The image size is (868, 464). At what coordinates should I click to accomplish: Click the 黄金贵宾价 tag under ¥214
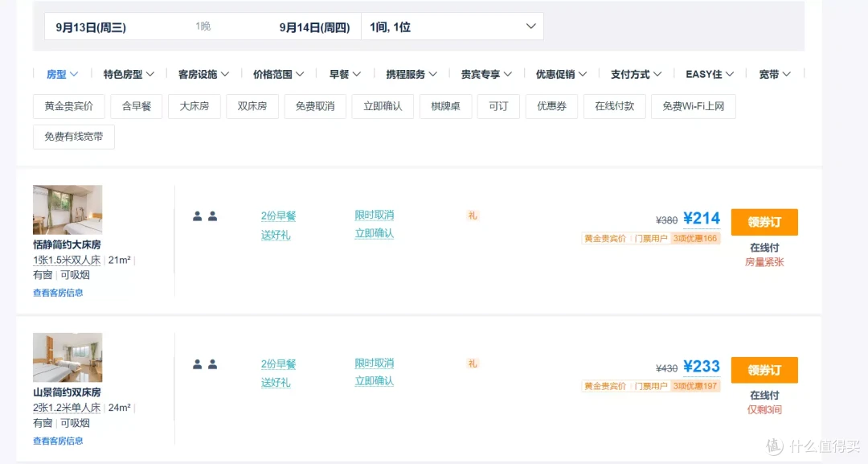point(605,239)
